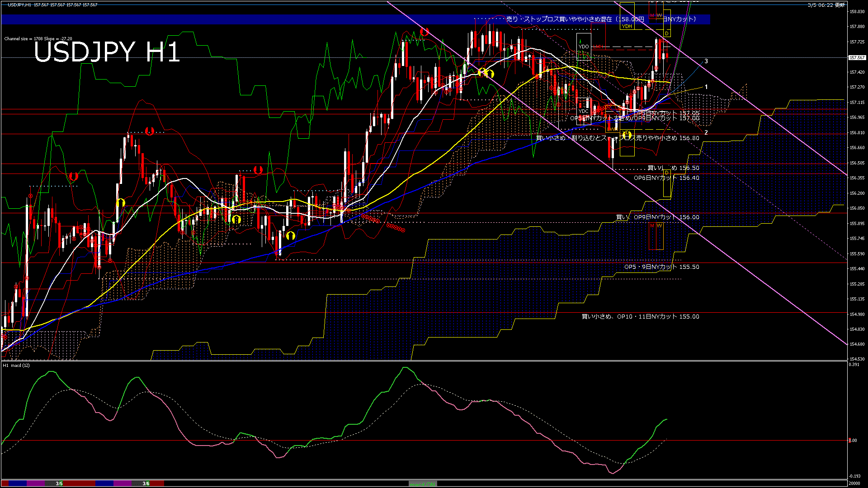Screen dimensions: 868x488
Task: Select the USDJPY H1 title label
Action: coord(107,52)
